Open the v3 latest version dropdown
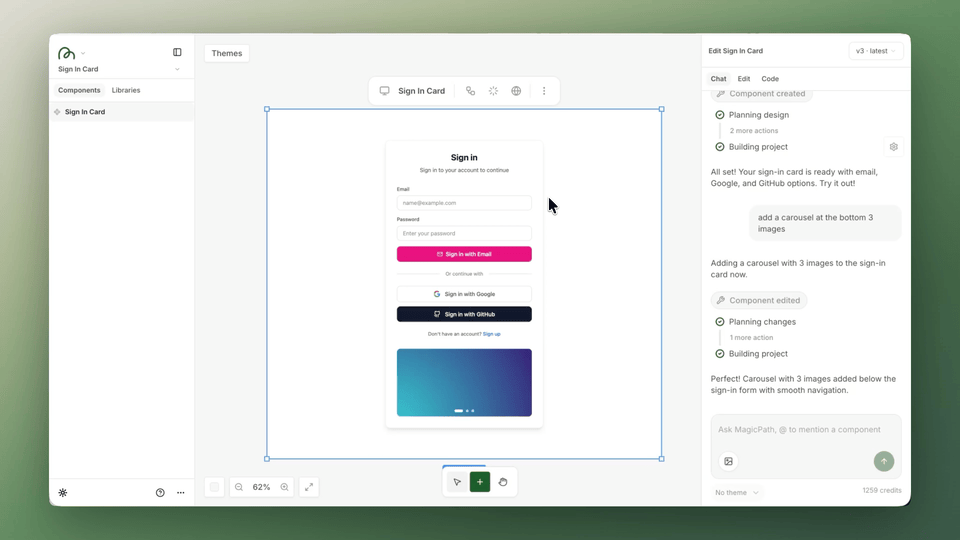Screen dimensions: 960x540 [x=875, y=51]
